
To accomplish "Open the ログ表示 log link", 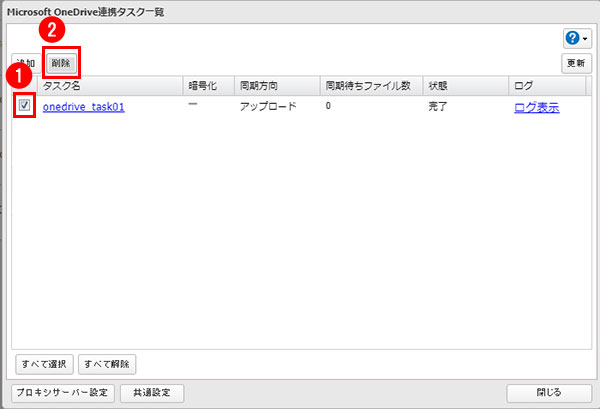I will [x=535, y=107].
